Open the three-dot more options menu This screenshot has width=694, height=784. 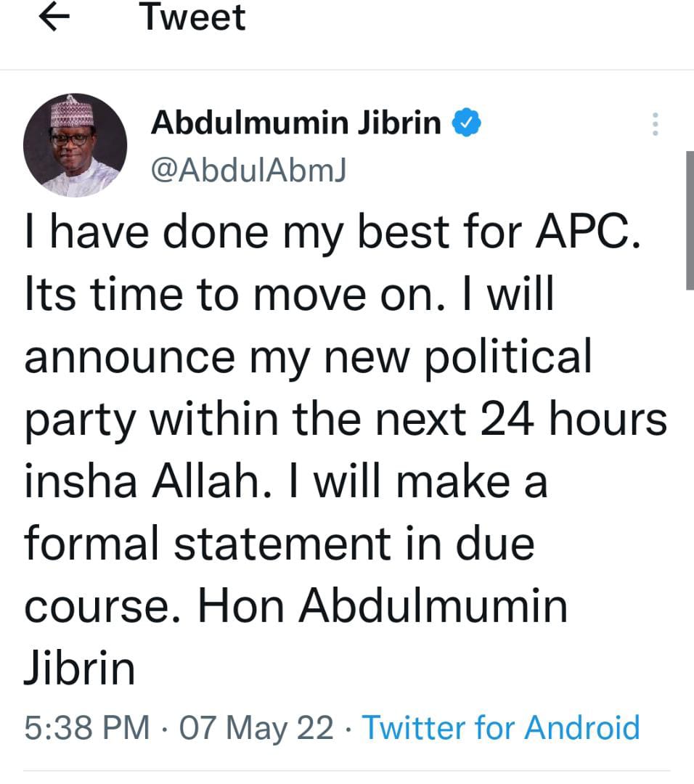[x=656, y=125]
